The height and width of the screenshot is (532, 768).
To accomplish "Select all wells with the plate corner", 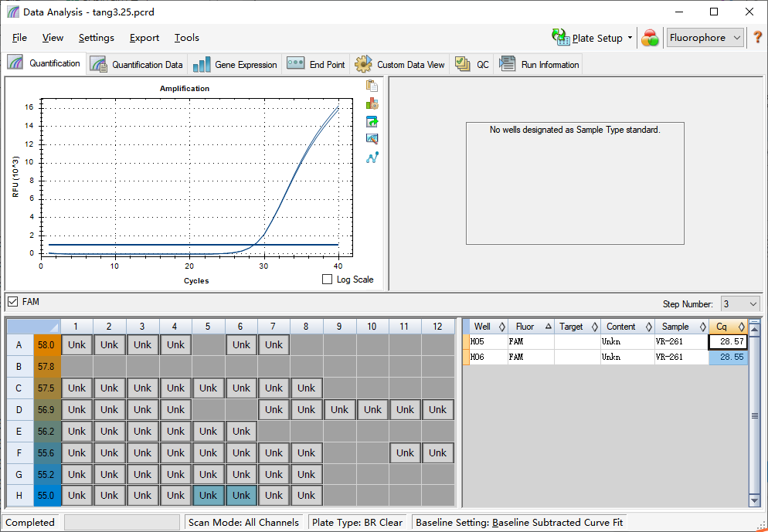I will pos(34,327).
